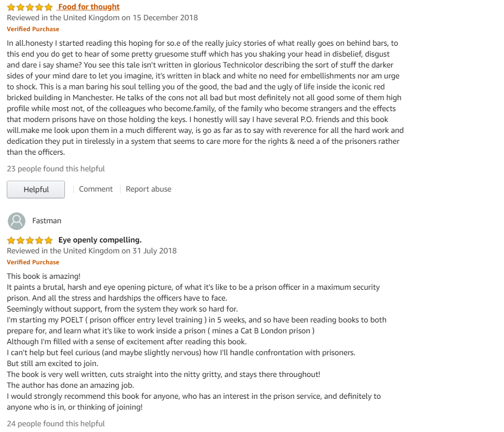Click the line beginning "Seemingly without support"
504x432 pixels.
122,309
